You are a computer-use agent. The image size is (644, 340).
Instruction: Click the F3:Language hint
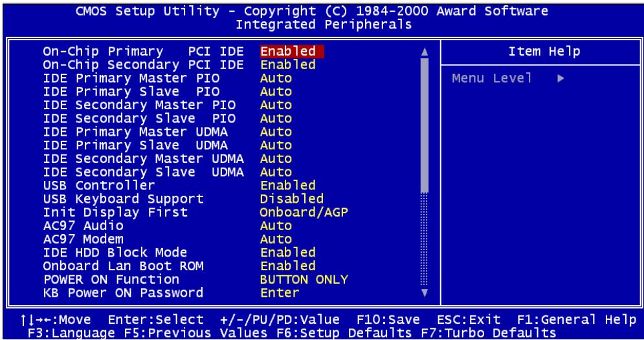tap(71, 333)
